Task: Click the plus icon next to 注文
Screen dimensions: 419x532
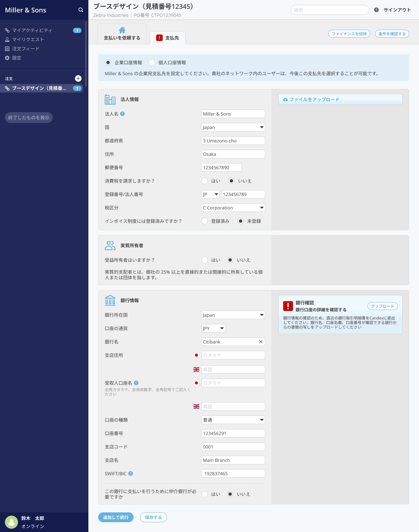Action: point(78,78)
